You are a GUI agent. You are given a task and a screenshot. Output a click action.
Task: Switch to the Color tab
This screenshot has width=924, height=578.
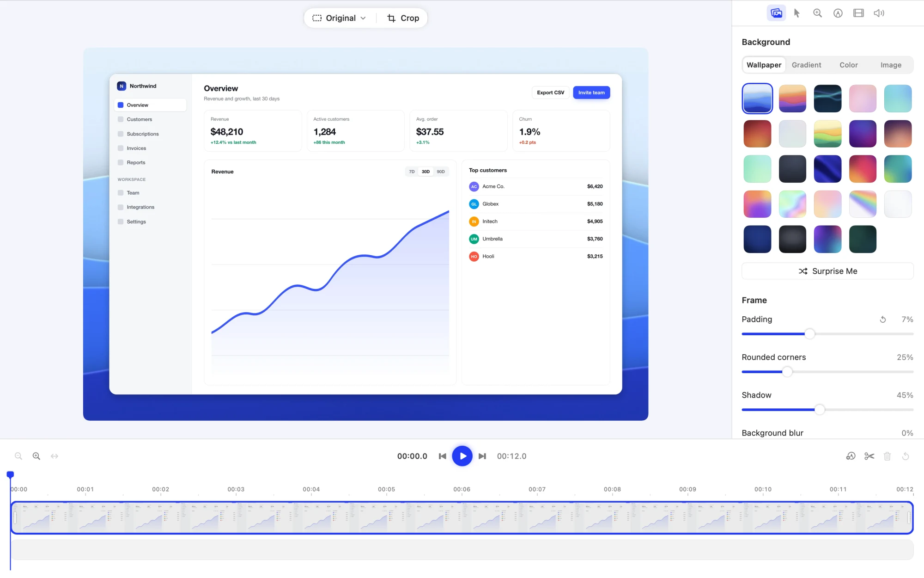pyautogui.click(x=849, y=65)
